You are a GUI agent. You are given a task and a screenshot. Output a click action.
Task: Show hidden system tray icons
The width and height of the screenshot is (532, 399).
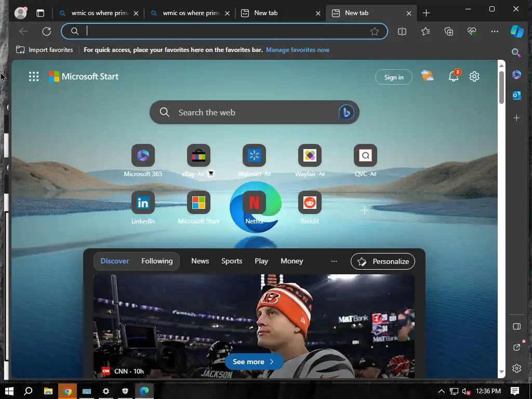(442, 391)
